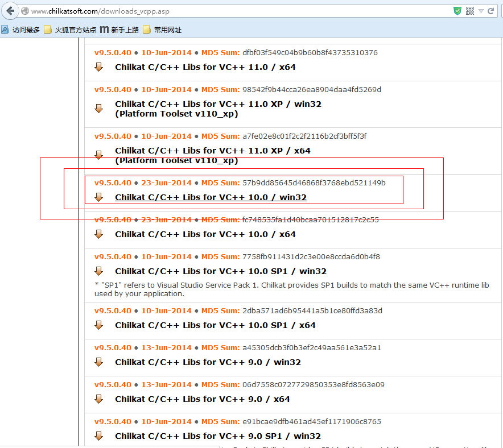This screenshot has width=503, height=448.
Task: Open Chilkat Libs for VC++ 9.0 SP1 / win32 link
Action: tap(218, 436)
